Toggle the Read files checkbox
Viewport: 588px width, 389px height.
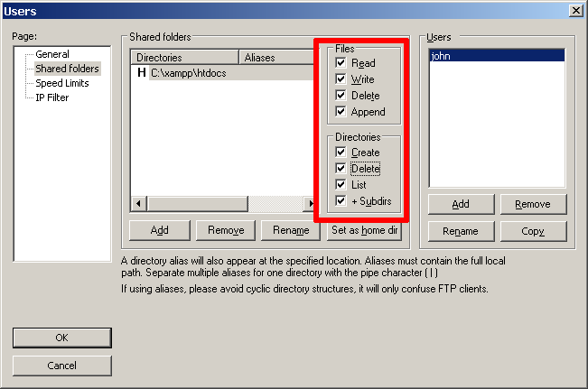341,63
